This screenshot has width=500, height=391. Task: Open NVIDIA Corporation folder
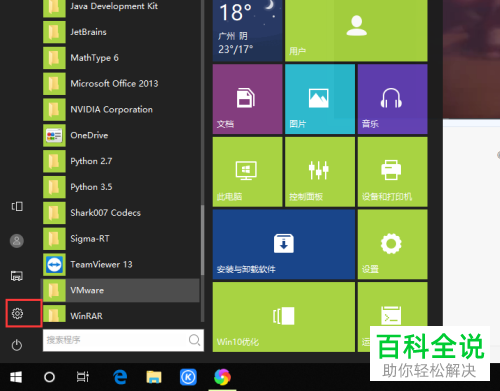click(x=121, y=109)
